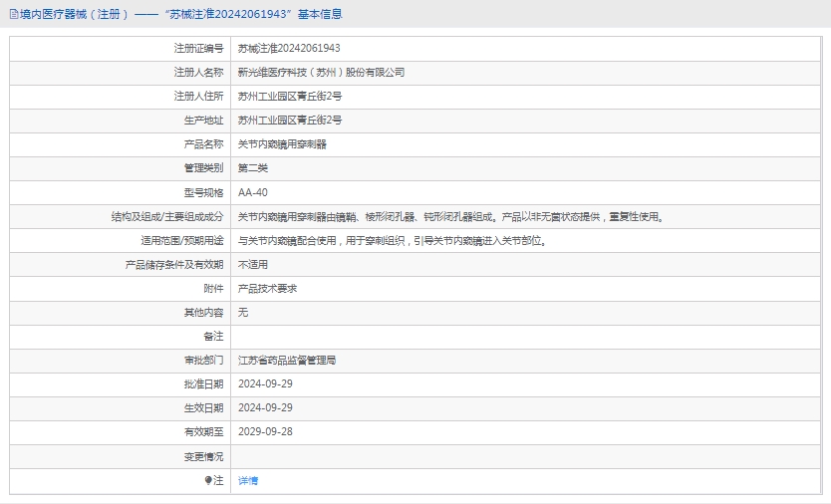Click the document icon in the page header

tap(13, 14)
